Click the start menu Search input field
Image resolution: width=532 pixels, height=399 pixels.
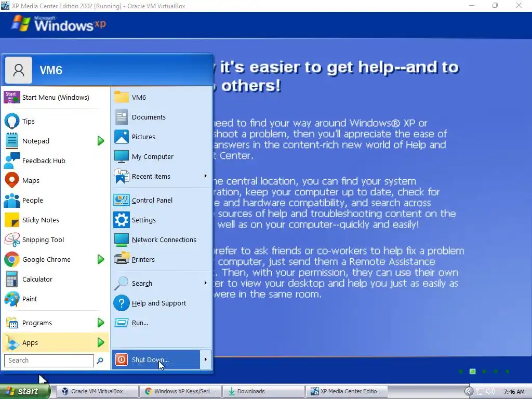click(x=49, y=361)
